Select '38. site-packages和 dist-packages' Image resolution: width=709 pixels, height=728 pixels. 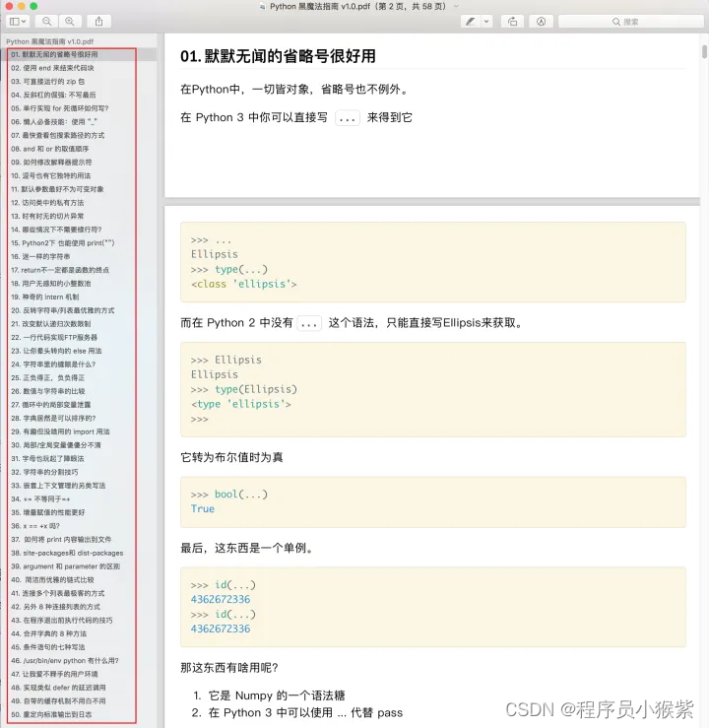(x=67, y=553)
